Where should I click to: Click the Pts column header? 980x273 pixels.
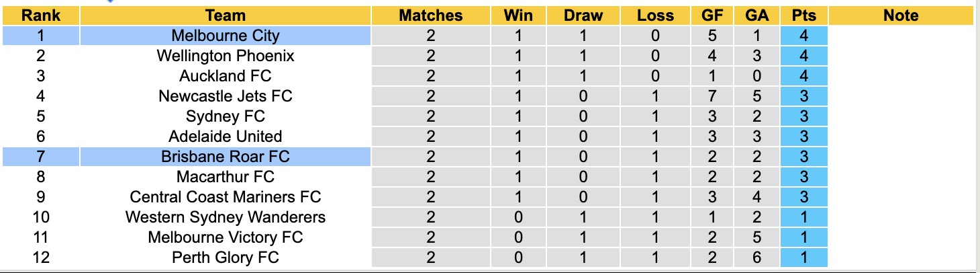pos(804,15)
